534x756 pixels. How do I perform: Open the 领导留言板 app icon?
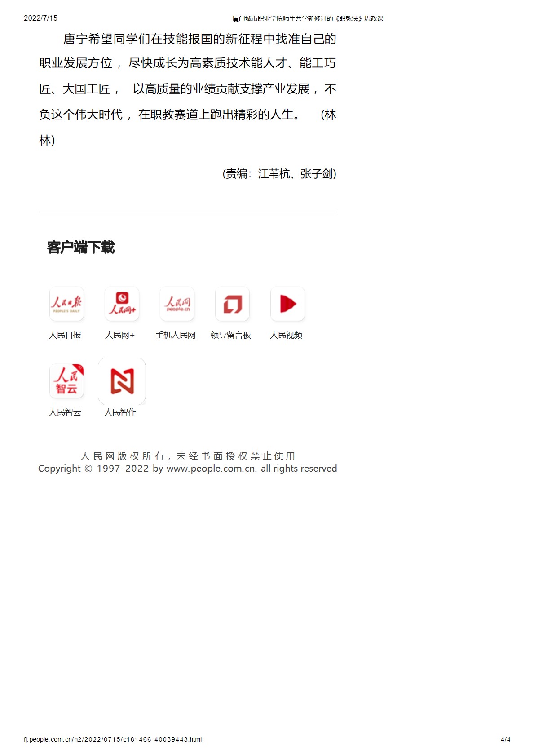pos(232,304)
